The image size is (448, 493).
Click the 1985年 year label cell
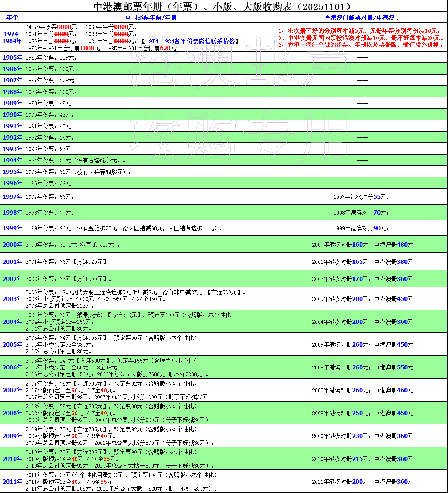point(12,57)
